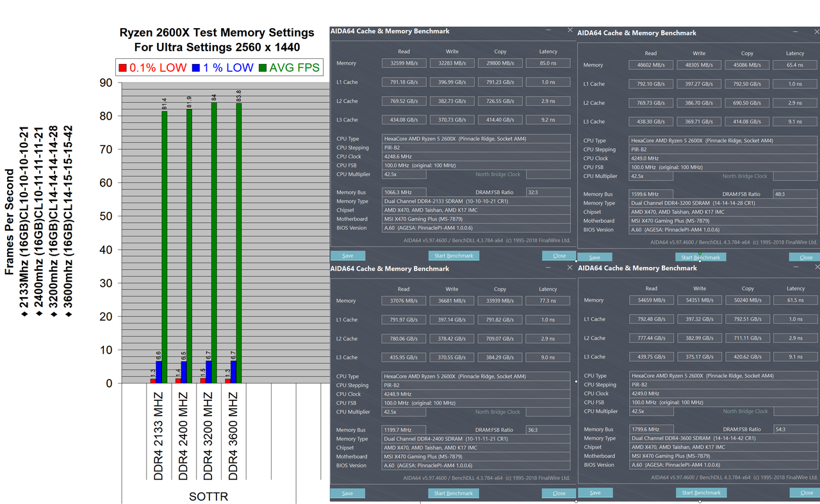Click the X icon on the bottom-left AIDA64 window

(570, 268)
